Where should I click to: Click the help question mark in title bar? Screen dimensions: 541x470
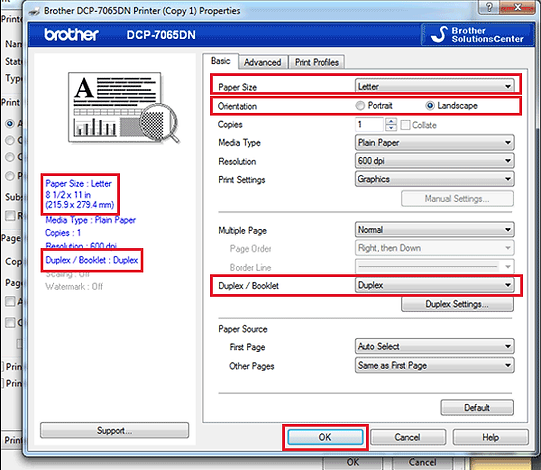489,7
